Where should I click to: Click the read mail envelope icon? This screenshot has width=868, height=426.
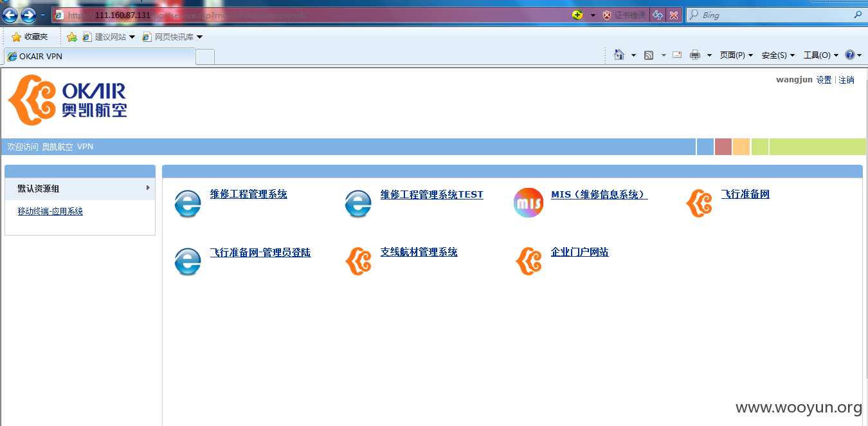[x=677, y=55]
